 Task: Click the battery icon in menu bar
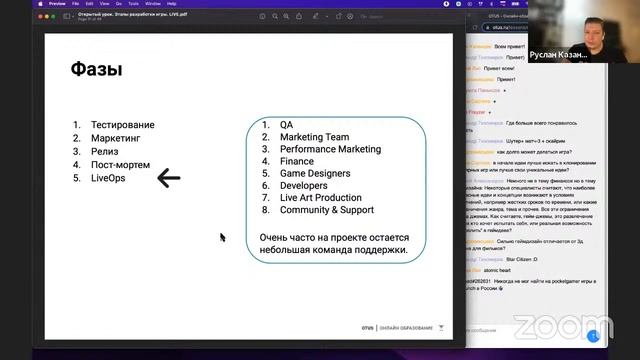[x=515, y=4]
